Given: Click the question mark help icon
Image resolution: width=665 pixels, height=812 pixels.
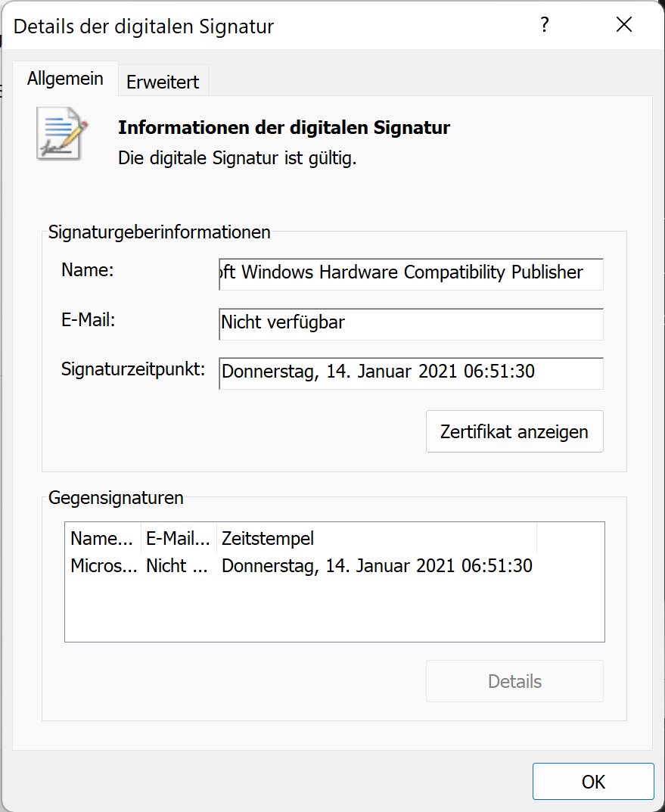Looking at the screenshot, I should click(545, 25).
